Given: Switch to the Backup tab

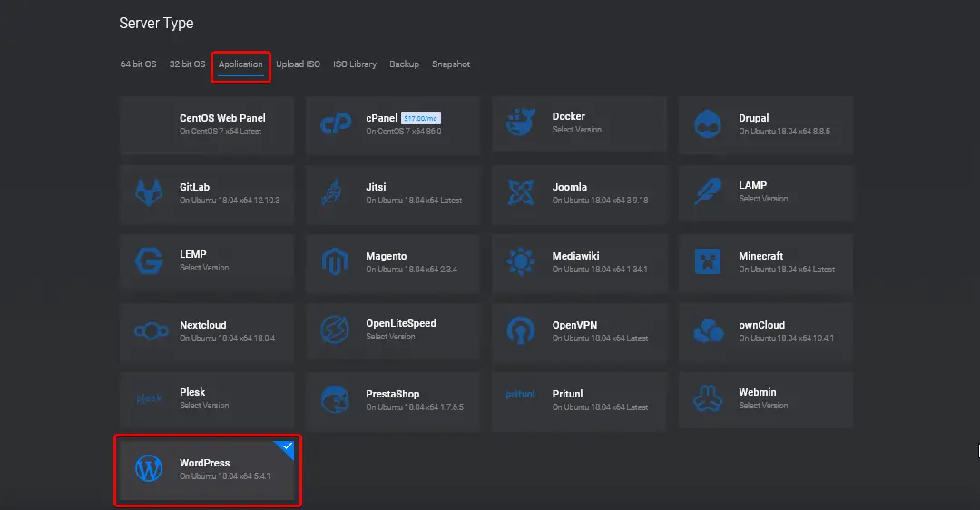Looking at the screenshot, I should pos(405,64).
